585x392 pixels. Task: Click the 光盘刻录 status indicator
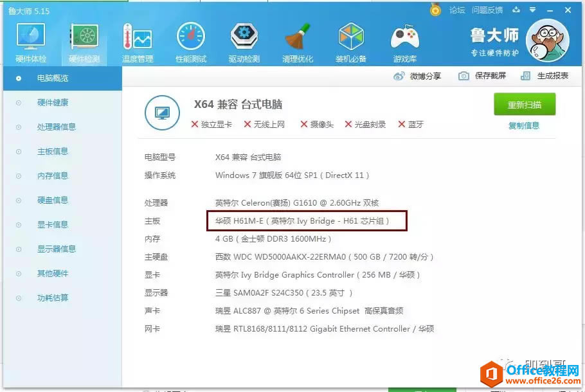365,125
